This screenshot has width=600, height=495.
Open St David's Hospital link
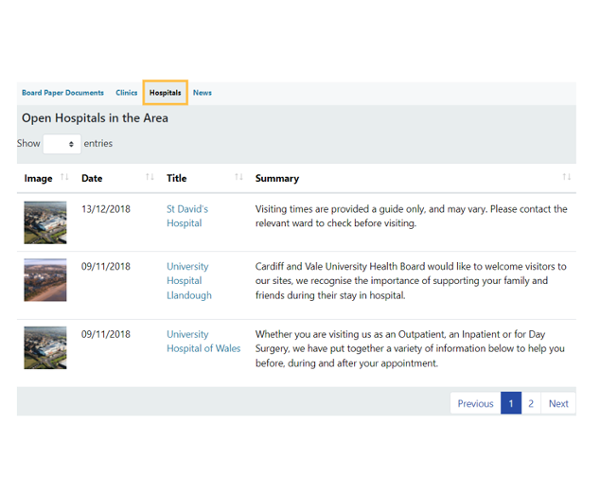tap(187, 216)
